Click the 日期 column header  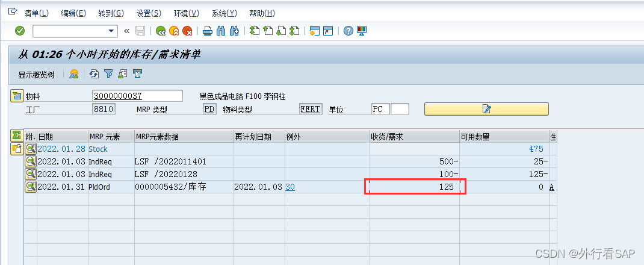click(63, 137)
